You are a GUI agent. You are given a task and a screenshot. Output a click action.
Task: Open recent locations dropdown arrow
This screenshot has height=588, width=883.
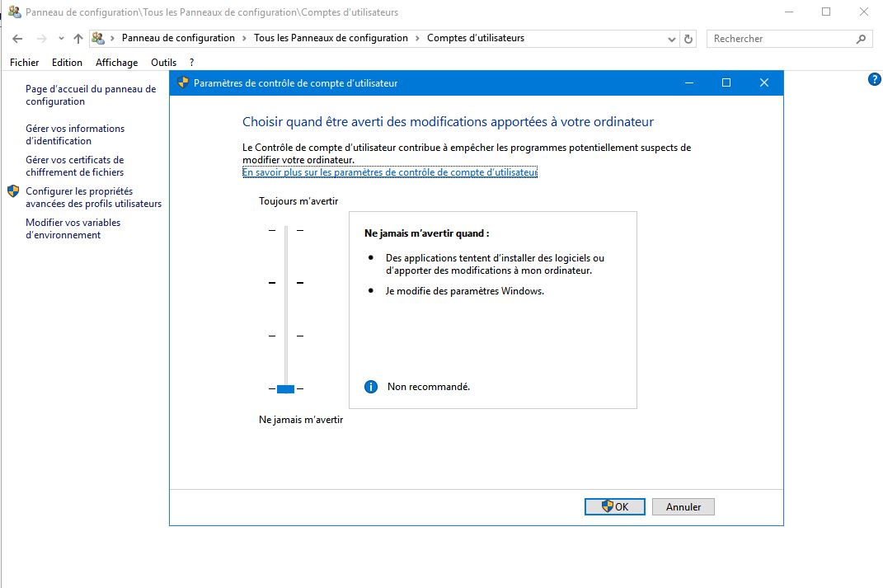pos(61,39)
